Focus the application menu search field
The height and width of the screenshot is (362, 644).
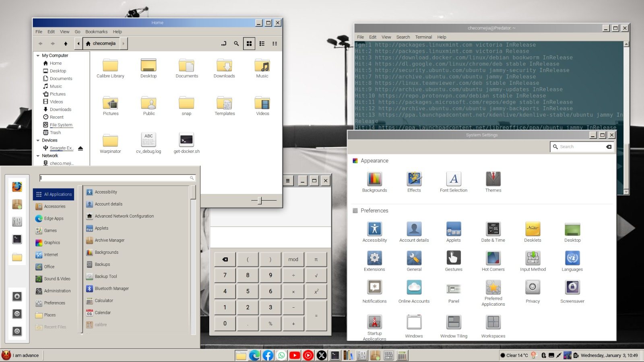118,178
